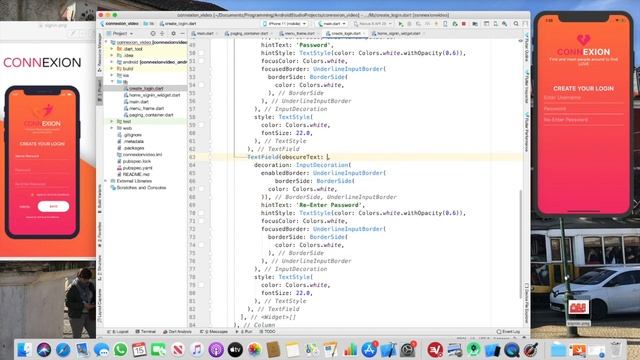Image resolution: width=640 pixels, height=360 pixels.
Task: Click the Re-Enter Password field in simulator
Action: click(583, 120)
